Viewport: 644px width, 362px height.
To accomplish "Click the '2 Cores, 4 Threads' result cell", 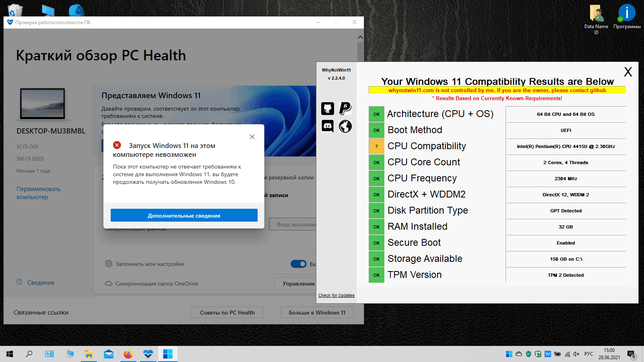I will [x=566, y=162].
